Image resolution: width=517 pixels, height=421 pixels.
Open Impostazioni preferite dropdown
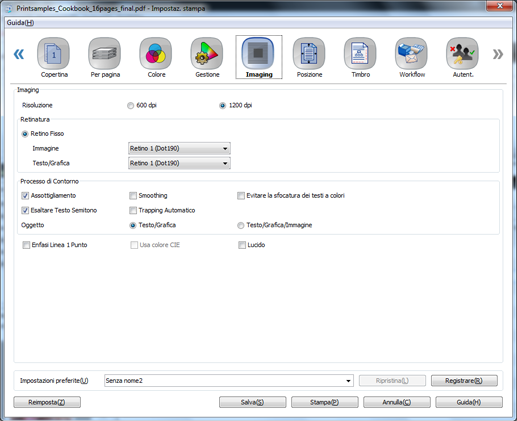tap(229, 380)
